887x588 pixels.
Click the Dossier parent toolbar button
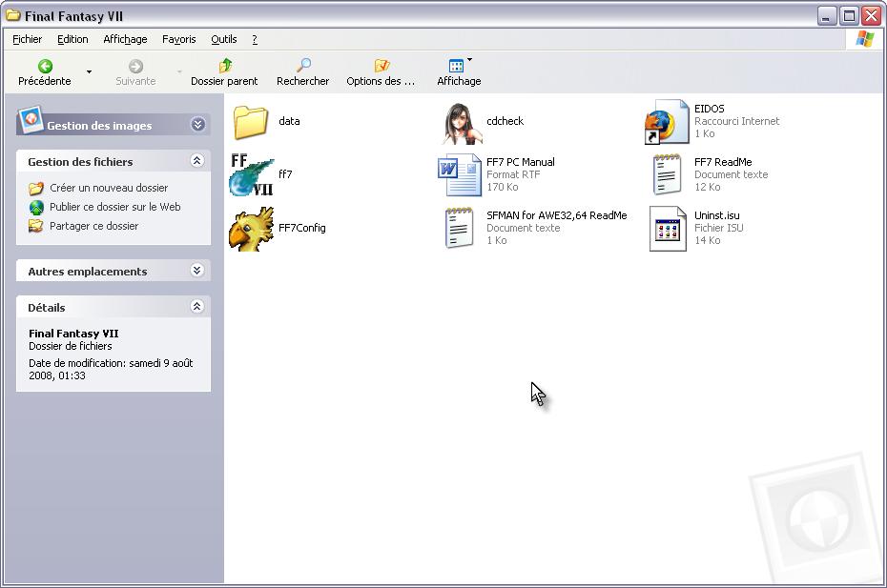(x=224, y=72)
